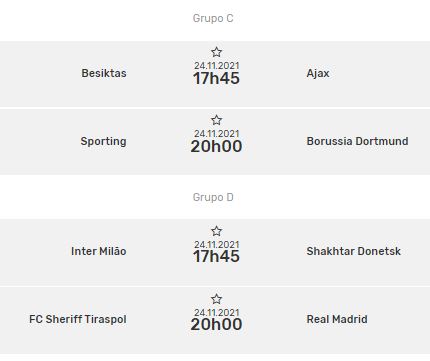Star the Sporting vs Borussia Dortmund match
The width and height of the screenshot is (430, 361).
(x=216, y=120)
